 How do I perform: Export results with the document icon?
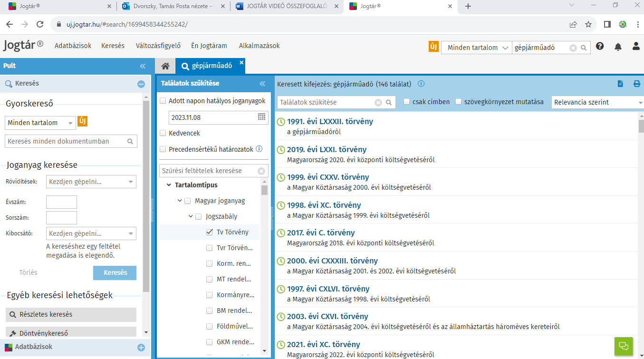pyautogui.click(x=620, y=84)
